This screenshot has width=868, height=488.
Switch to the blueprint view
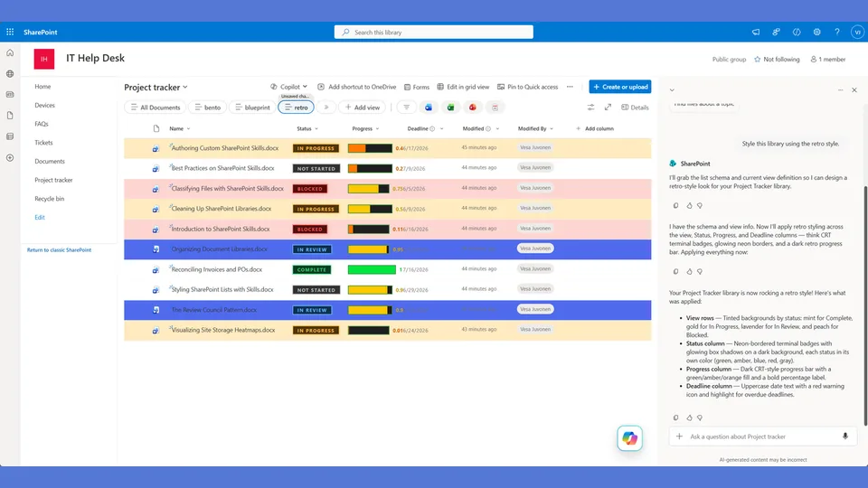click(x=252, y=108)
